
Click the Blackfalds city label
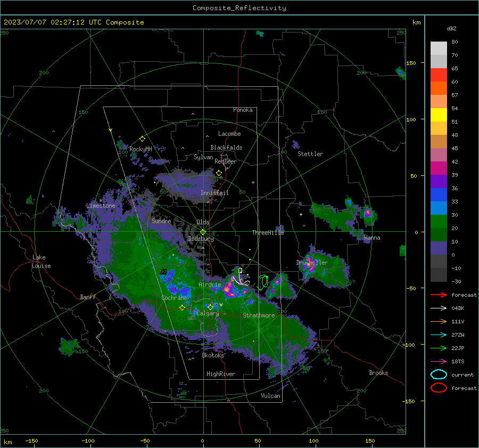pos(226,148)
